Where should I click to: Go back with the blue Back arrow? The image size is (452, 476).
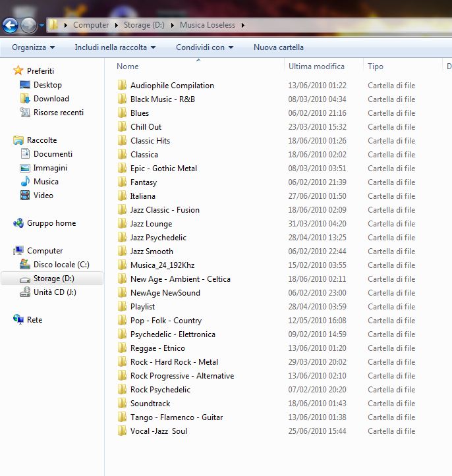point(11,25)
